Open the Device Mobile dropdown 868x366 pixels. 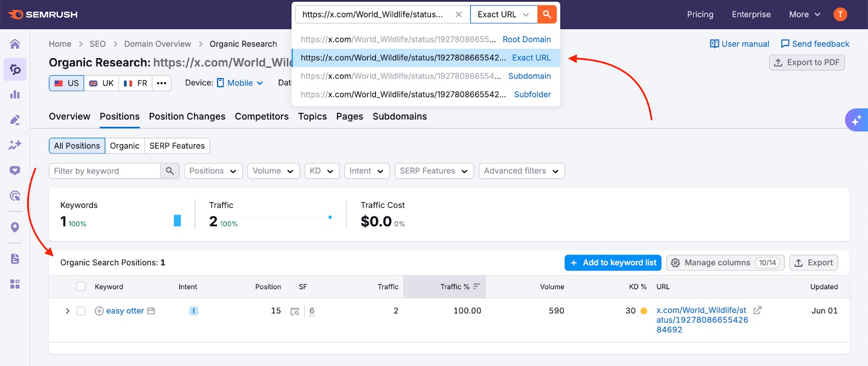tap(240, 83)
